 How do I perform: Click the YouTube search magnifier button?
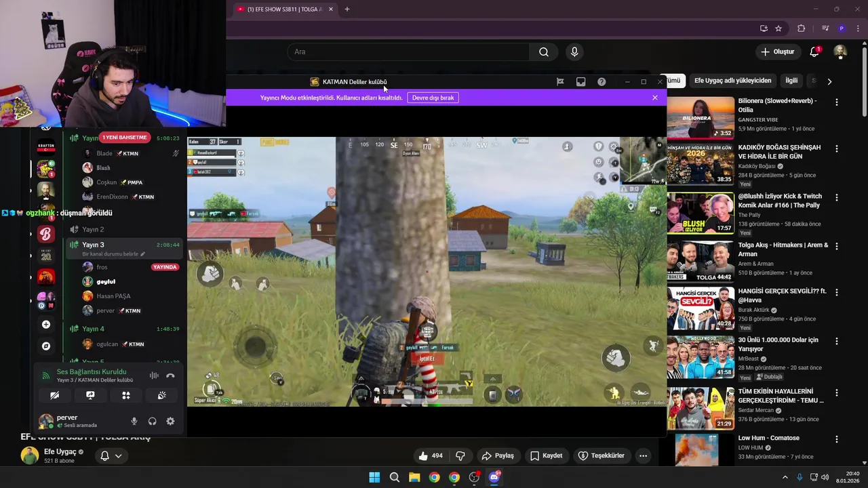click(x=544, y=52)
